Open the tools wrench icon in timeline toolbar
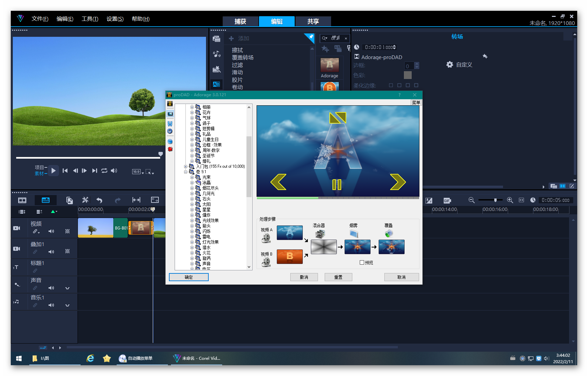Viewport: 588px width, 376px height. 85,200
